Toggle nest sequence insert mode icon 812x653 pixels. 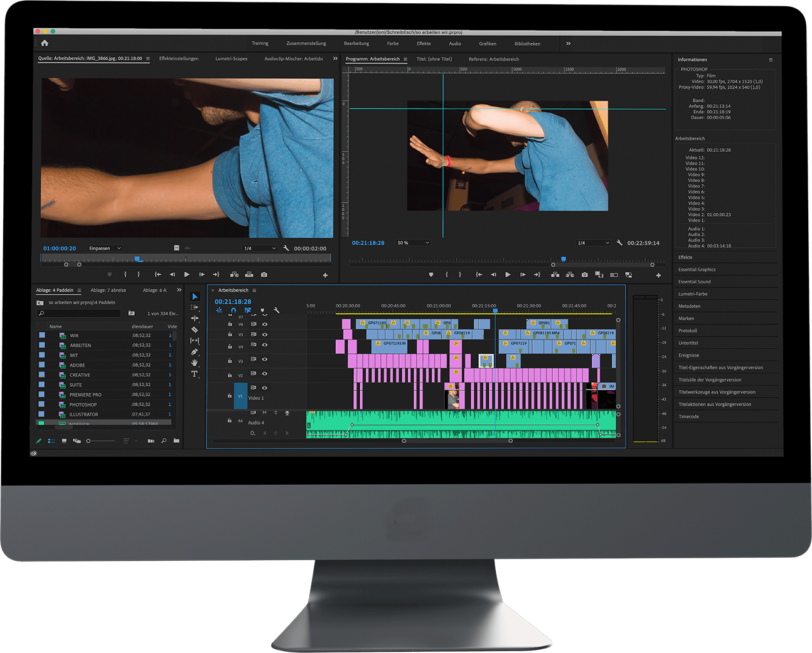pyautogui.click(x=219, y=311)
